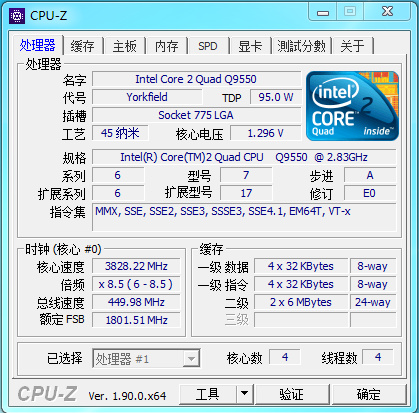The width and height of the screenshot is (419, 413).
Task: Open the 測試分數 benchmark tab
Action: click(x=301, y=46)
